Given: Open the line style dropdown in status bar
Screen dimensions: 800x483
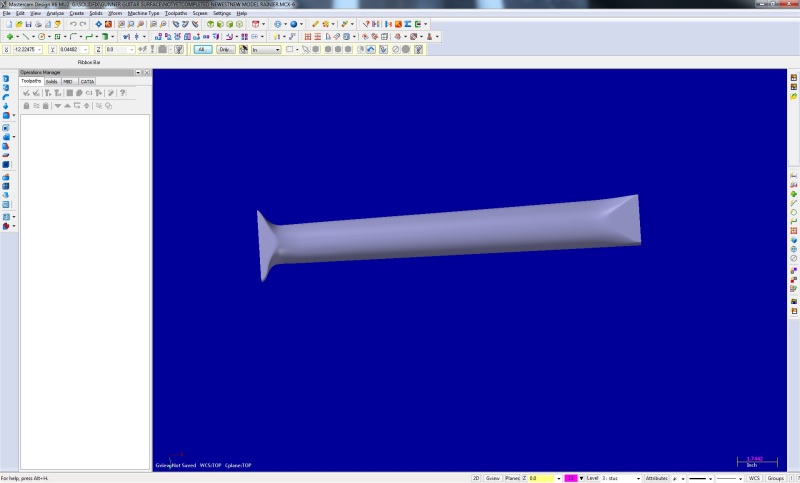Looking at the screenshot, I should tap(701, 478).
